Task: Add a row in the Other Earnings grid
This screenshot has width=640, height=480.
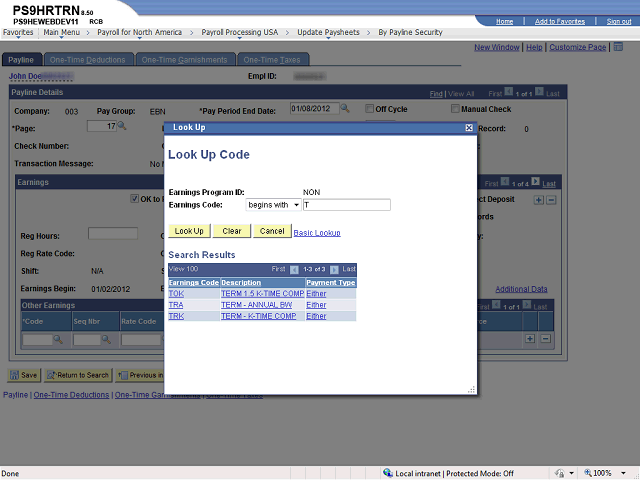Action: point(530,339)
